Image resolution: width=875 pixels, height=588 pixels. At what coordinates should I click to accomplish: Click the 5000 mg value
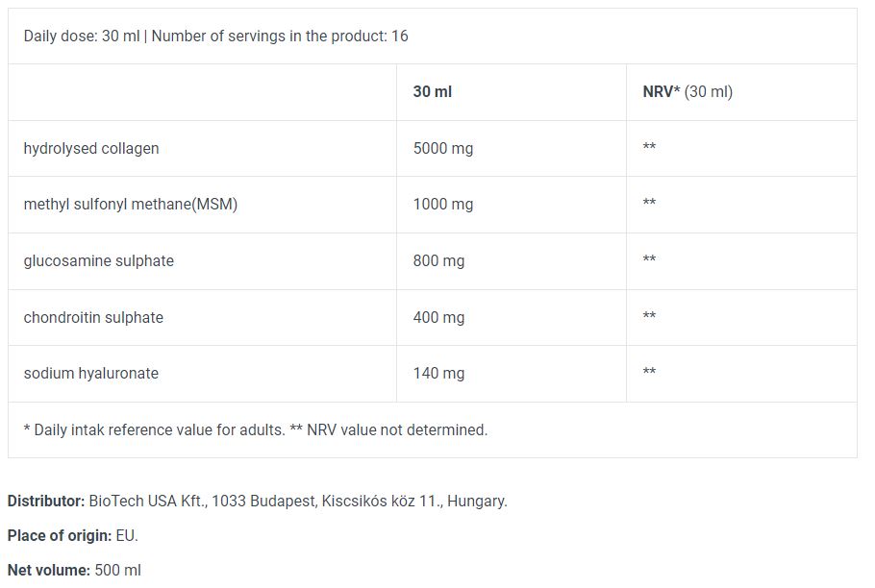(442, 149)
